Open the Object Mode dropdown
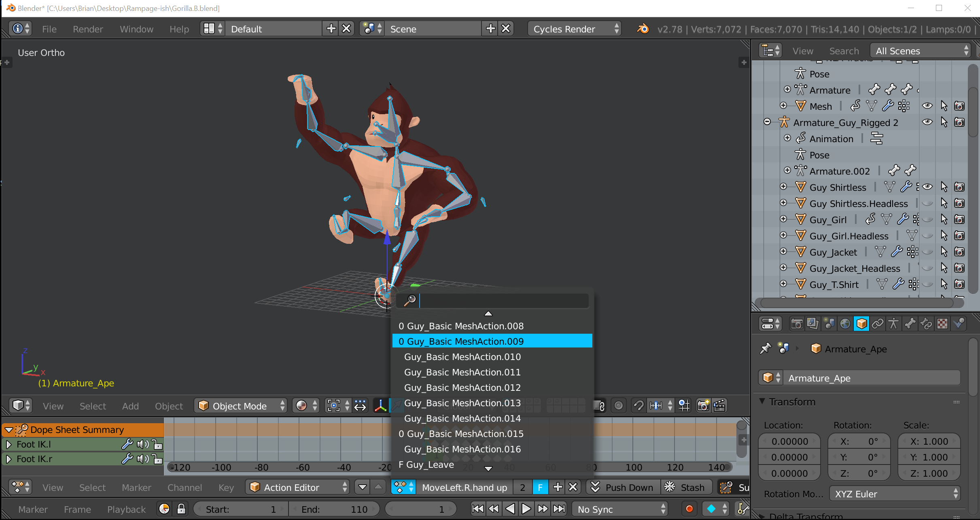The image size is (980, 520). pos(240,405)
